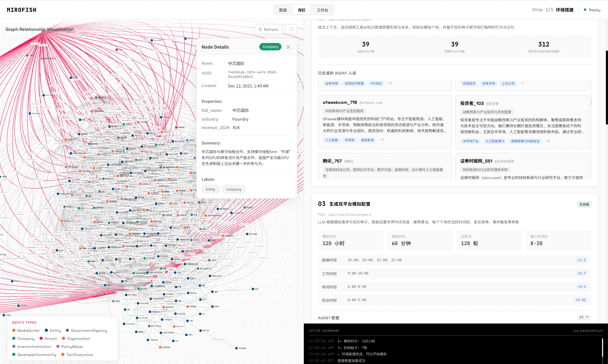The width and height of the screenshot is (608, 364).
Task: Switch to the 图谱 tab
Action: [283, 9]
